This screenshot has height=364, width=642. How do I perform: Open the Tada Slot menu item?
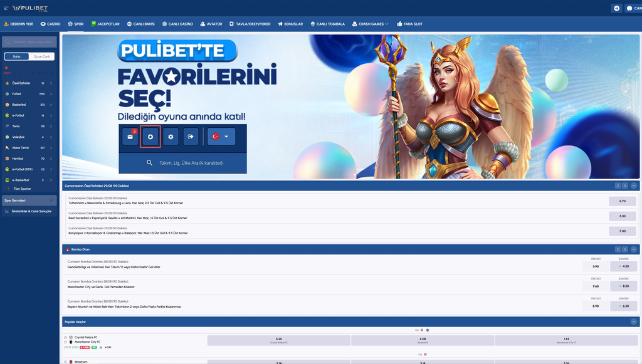pos(409,24)
